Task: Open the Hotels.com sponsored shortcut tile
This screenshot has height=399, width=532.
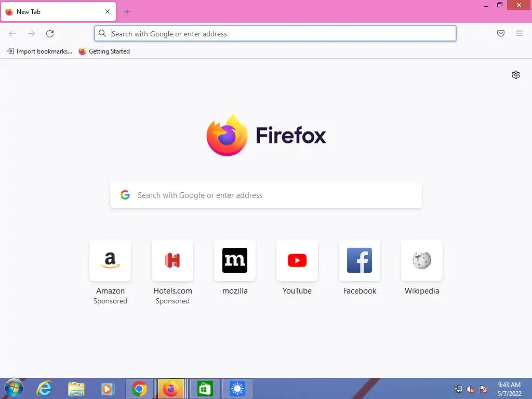Action: (x=172, y=261)
